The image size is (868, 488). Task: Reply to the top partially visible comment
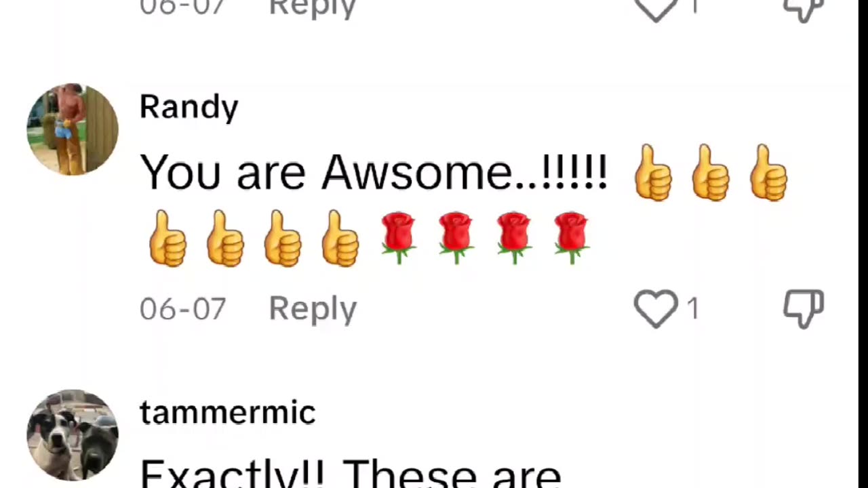313,8
